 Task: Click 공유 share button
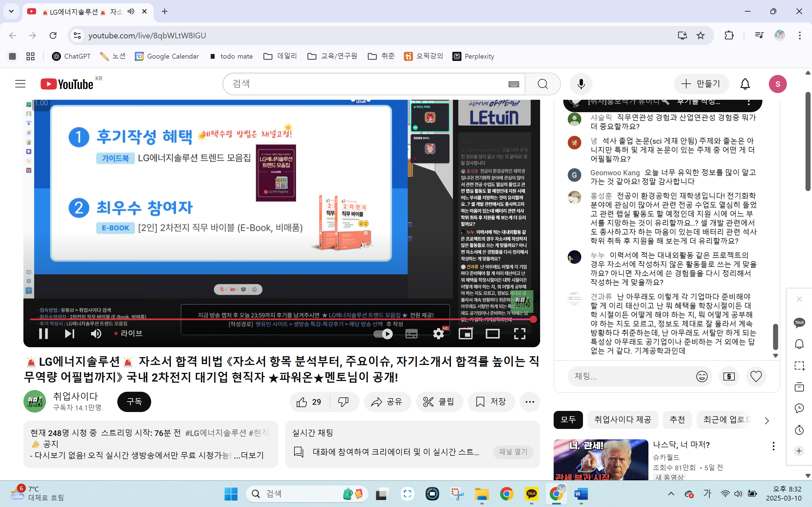pyautogui.click(x=387, y=402)
